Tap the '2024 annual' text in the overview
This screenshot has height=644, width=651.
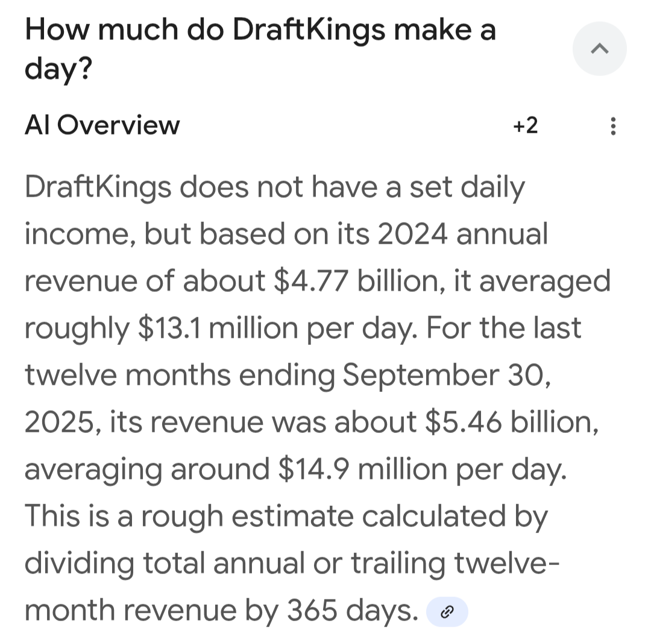(x=462, y=234)
